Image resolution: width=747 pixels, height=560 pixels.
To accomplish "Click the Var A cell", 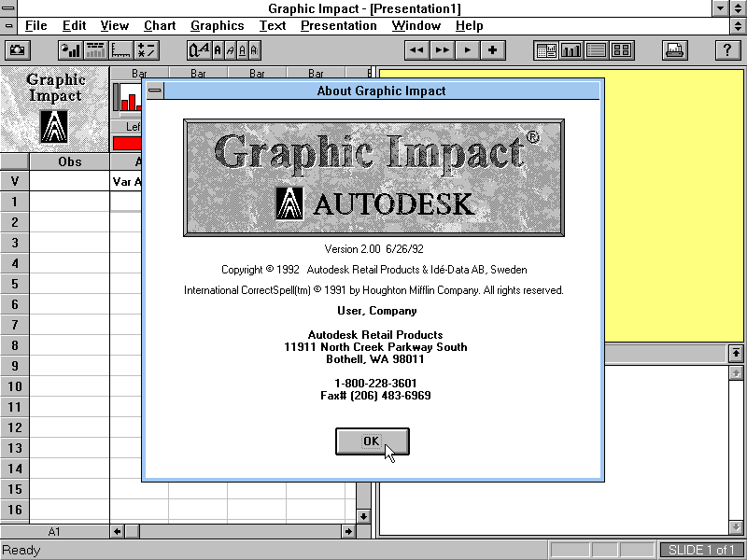I will coord(126,181).
